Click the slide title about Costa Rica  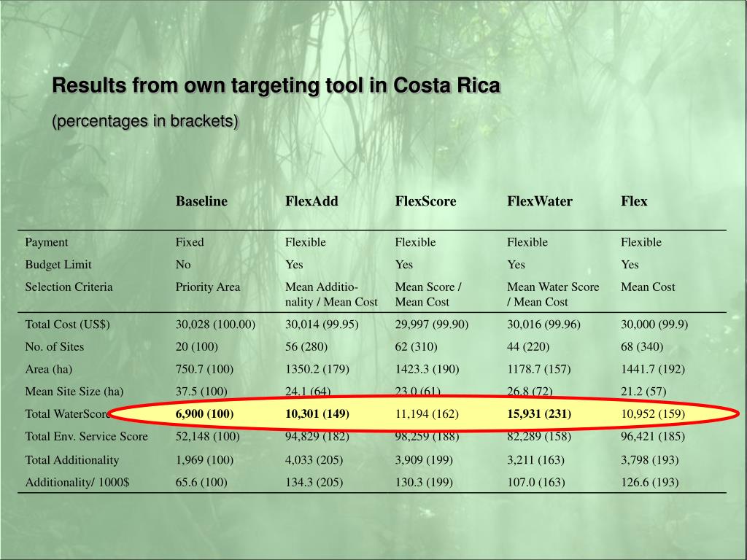tap(276, 85)
